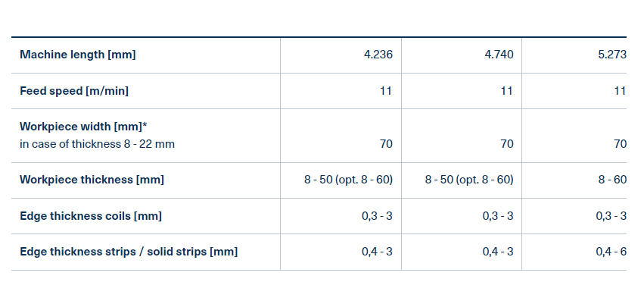Select the 5.273 machine length value

tap(612, 55)
